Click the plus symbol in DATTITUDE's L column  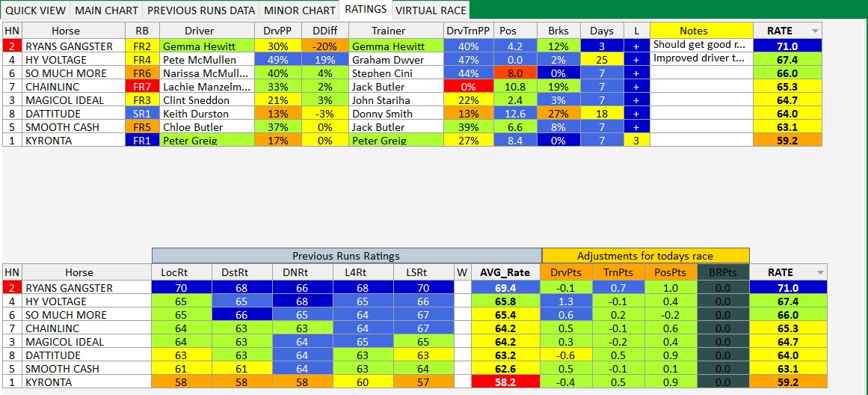pyautogui.click(x=636, y=114)
